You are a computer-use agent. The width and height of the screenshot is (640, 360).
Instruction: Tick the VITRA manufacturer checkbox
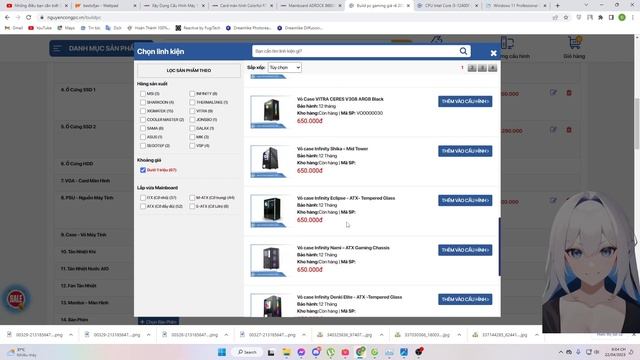coord(192,111)
